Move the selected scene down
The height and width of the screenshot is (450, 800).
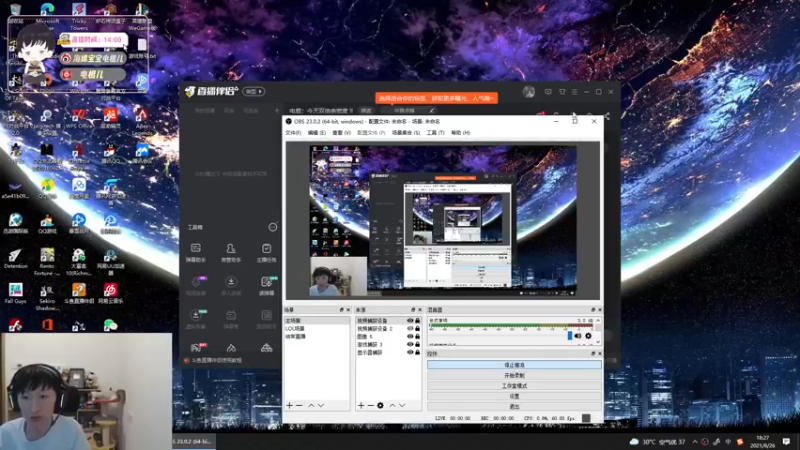pos(321,405)
